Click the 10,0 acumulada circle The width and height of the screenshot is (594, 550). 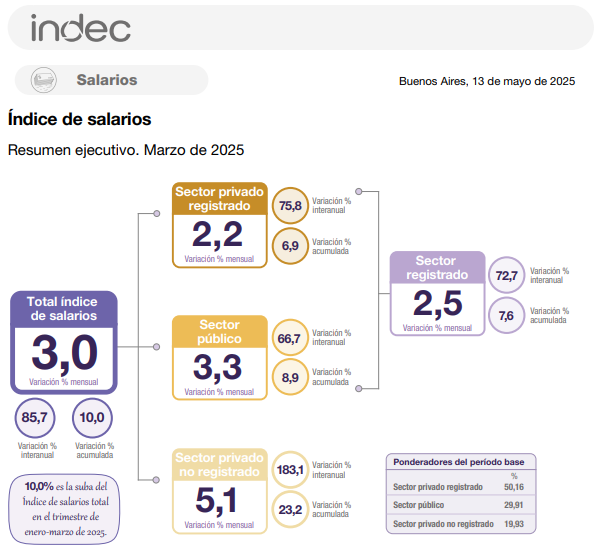(x=92, y=418)
